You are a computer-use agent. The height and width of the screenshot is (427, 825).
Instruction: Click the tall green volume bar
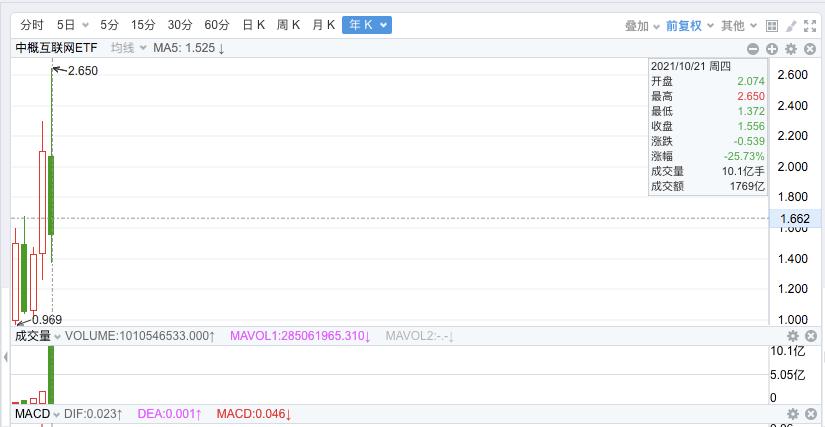pos(51,375)
